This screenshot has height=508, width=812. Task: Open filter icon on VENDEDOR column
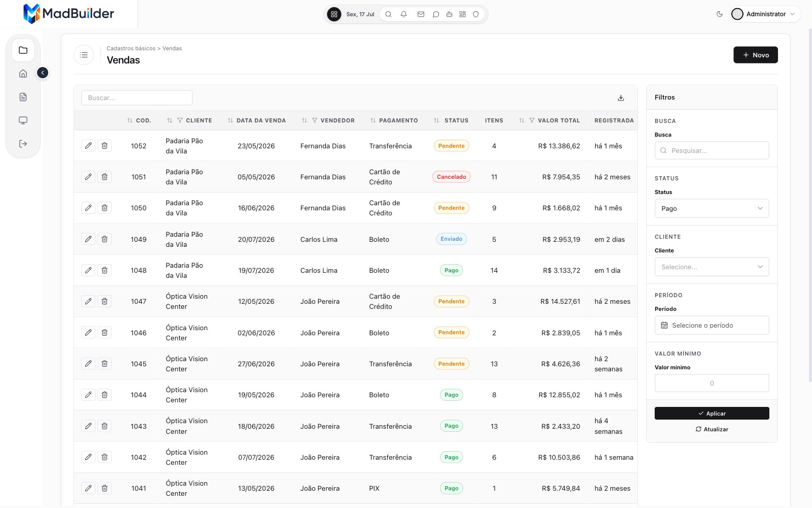pyautogui.click(x=315, y=120)
